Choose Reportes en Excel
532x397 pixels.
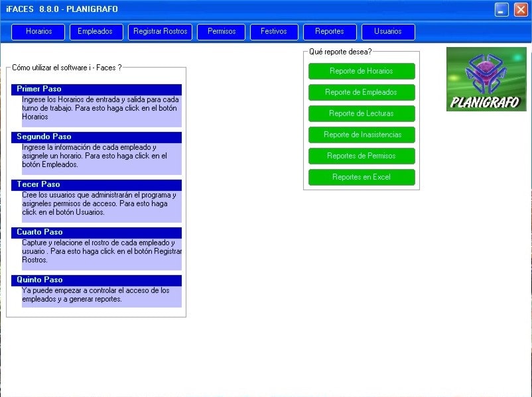click(362, 177)
